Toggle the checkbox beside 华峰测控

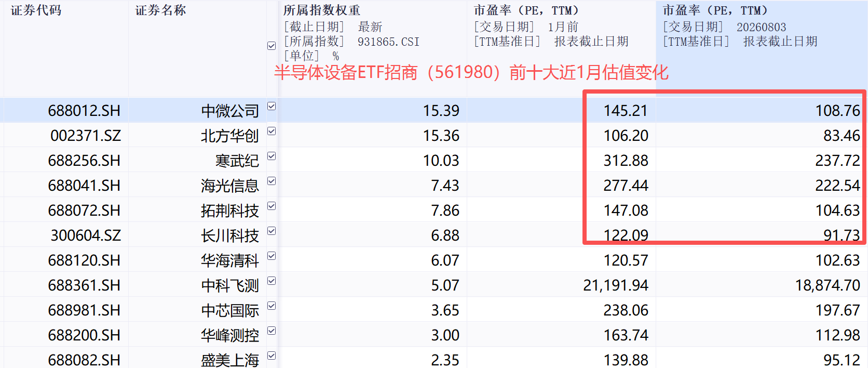click(272, 331)
